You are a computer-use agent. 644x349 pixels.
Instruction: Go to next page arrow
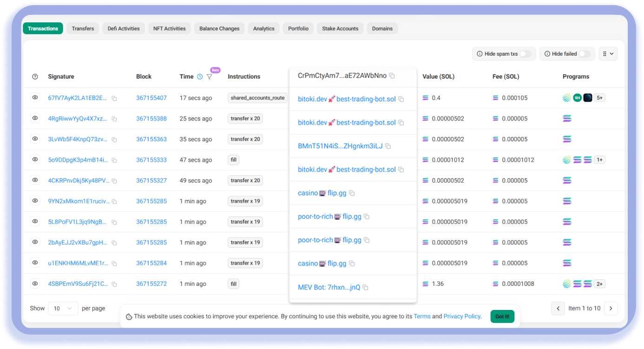[x=611, y=308]
